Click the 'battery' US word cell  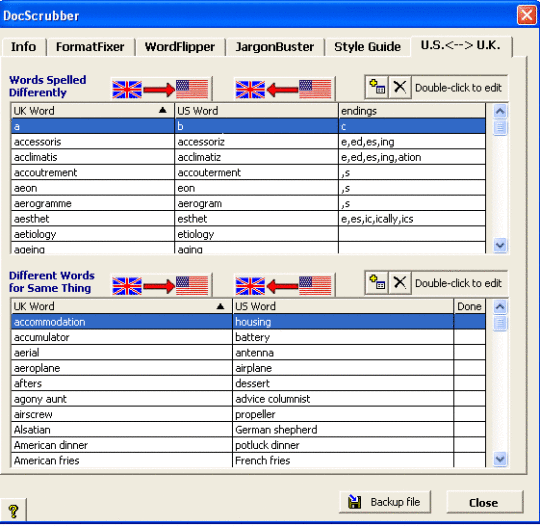[343, 337]
